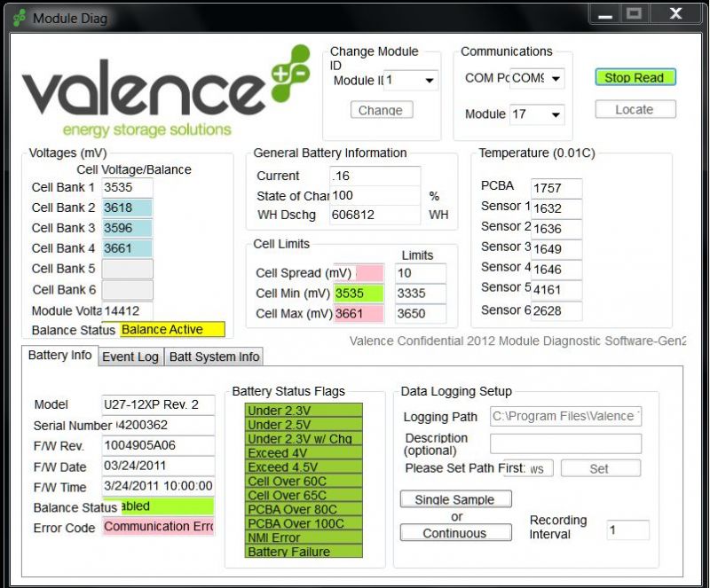The width and height of the screenshot is (710, 588).
Task: Click the Sensor 3 temperature value 1649
Action: point(556,249)
